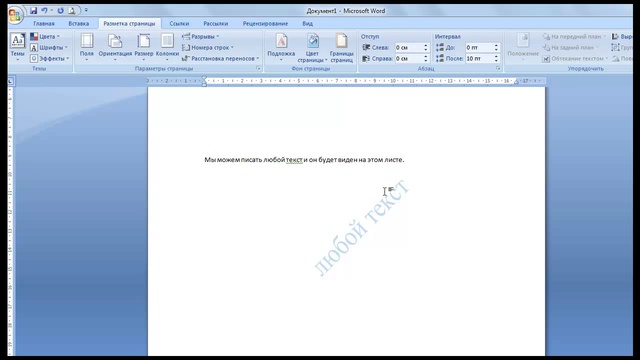Adjust the Справа indent spinner arrows
The width and height of the screenshot is (640, 360).
tap(426, 59)
